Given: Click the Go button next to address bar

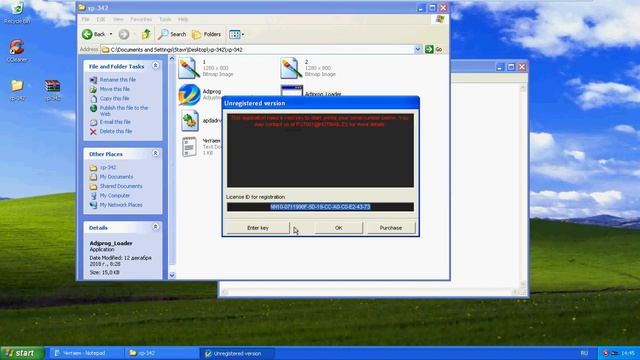Looking at the screenshot, I should 433,49.
